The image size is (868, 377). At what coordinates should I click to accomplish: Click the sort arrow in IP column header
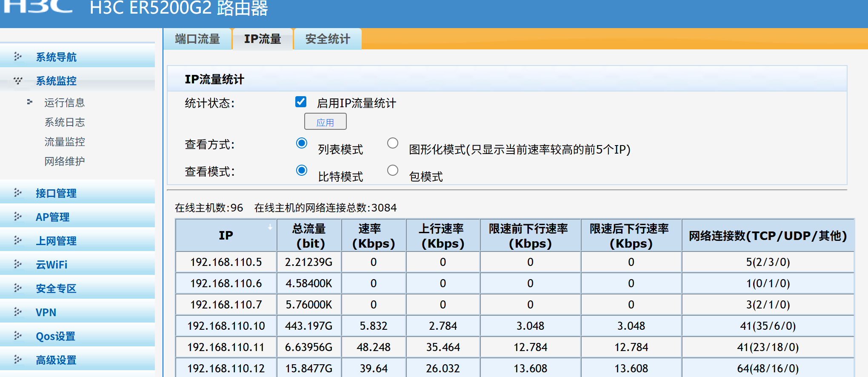[270, 227]
